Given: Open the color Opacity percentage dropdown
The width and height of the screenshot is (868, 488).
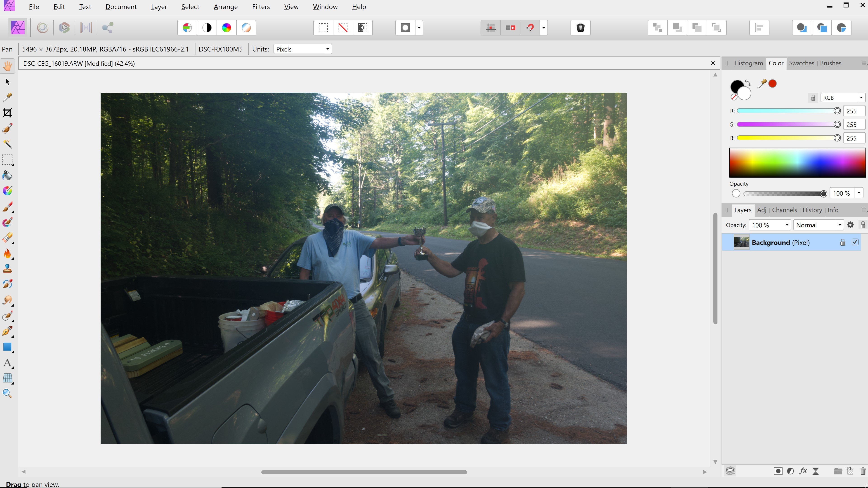Looking at the screenshot, I should (x=859, y=193).
